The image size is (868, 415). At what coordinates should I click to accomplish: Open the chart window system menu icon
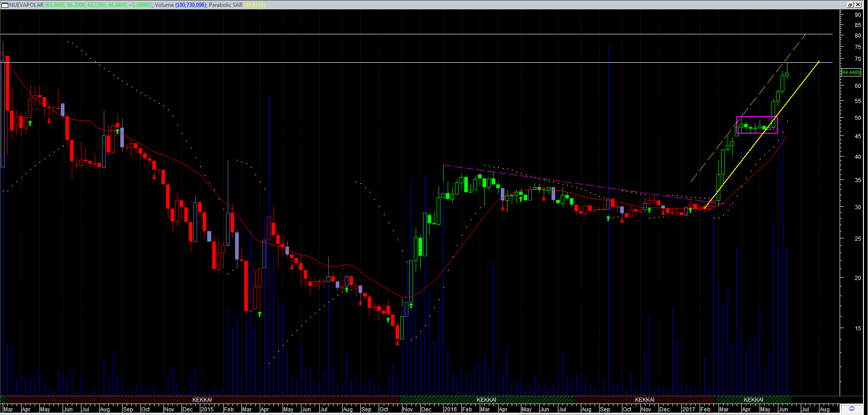pyautogui.click(x=5, y=5)
